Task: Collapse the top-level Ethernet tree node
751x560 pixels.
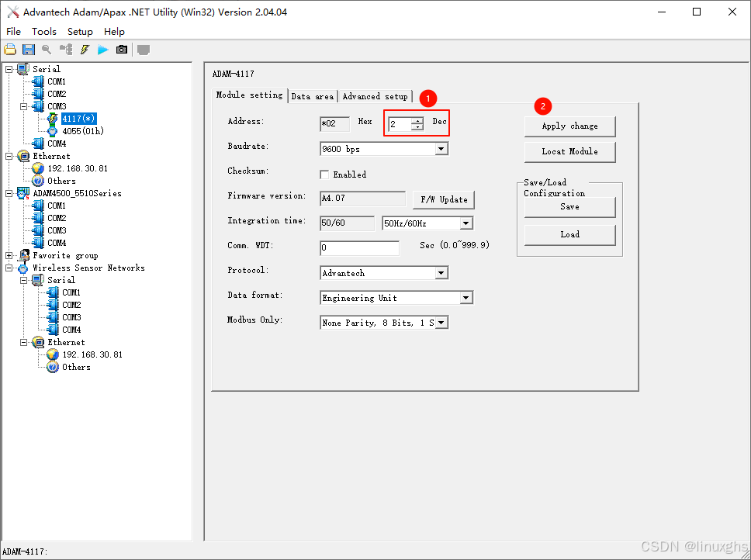Action: pyautogui.click(x=9, y=157)
